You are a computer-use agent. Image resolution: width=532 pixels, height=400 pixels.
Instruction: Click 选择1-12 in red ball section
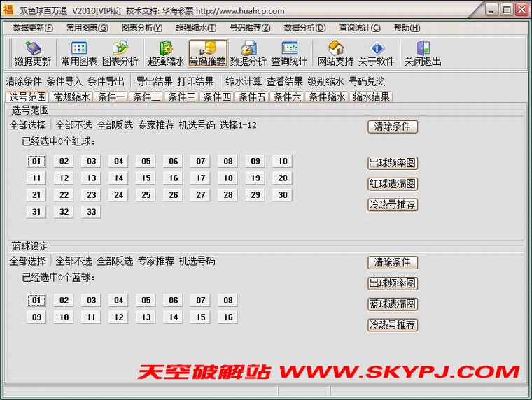click(x=238, y=125)
